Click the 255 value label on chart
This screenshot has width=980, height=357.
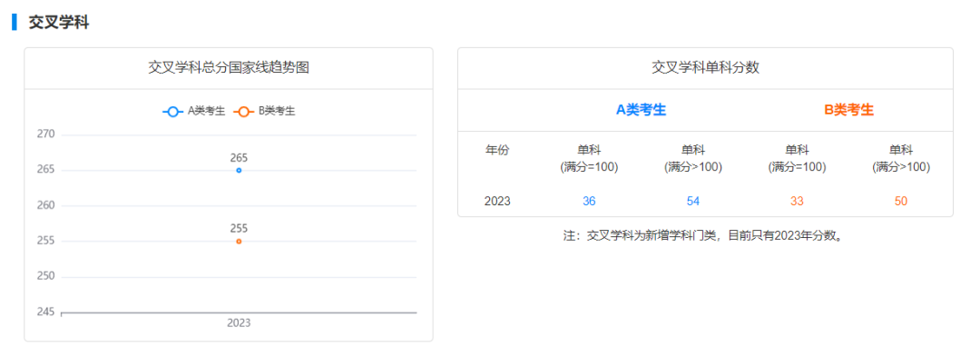coord(239,229)
